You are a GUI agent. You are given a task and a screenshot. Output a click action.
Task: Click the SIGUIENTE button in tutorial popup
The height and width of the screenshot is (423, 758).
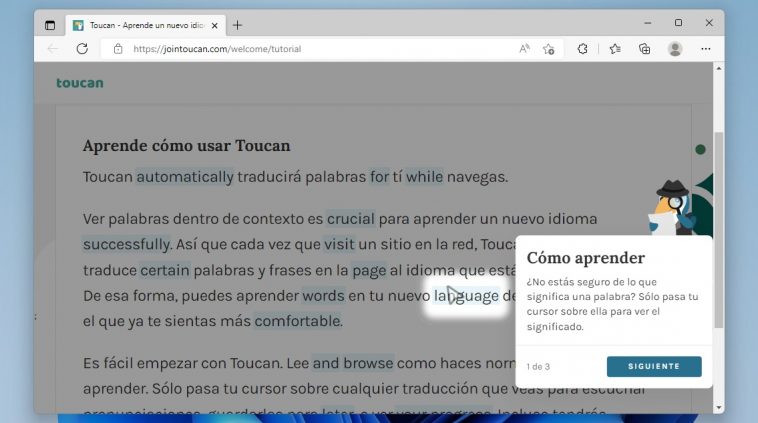654,366
